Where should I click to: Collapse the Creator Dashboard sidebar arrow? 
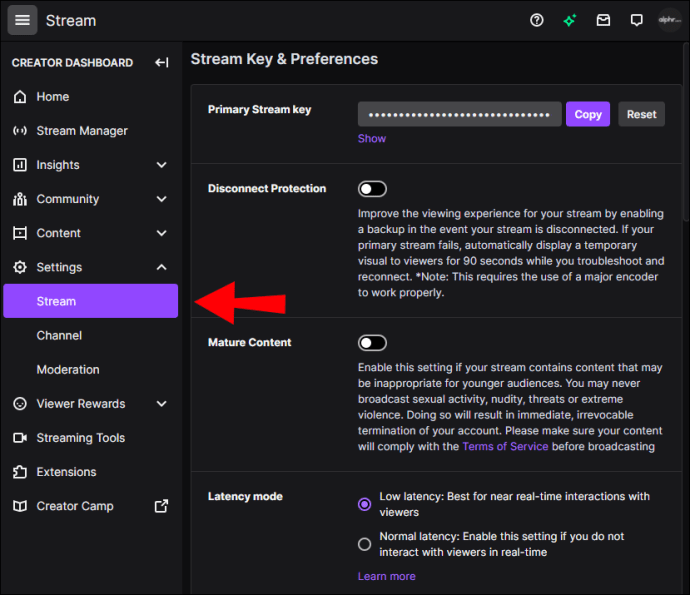coord(162,63)
